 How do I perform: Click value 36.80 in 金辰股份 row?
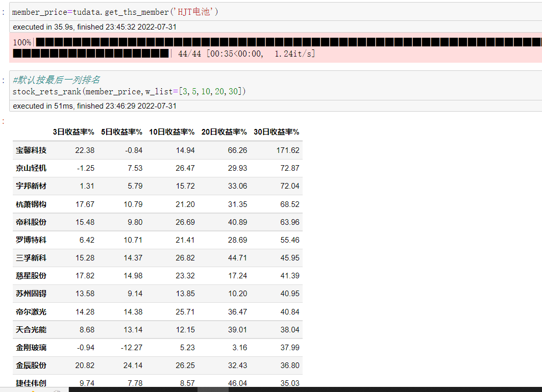290,365
